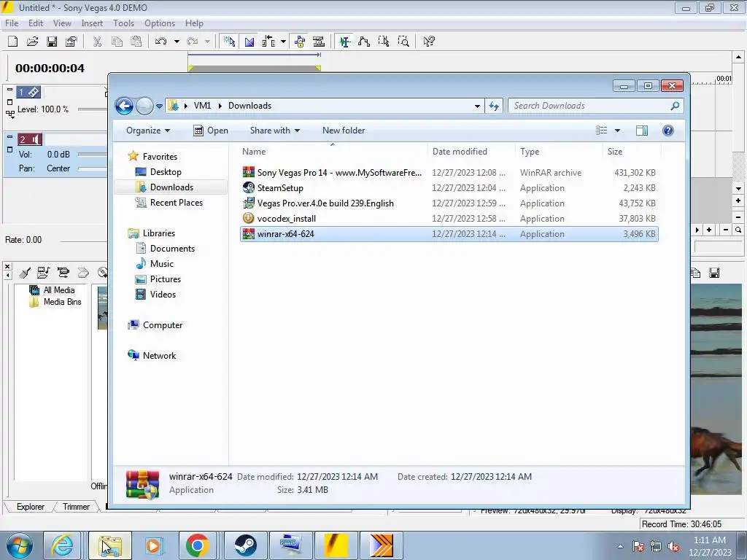
Task: Switch to the Trimmer tab in Vegas
Action: (76, 507)
